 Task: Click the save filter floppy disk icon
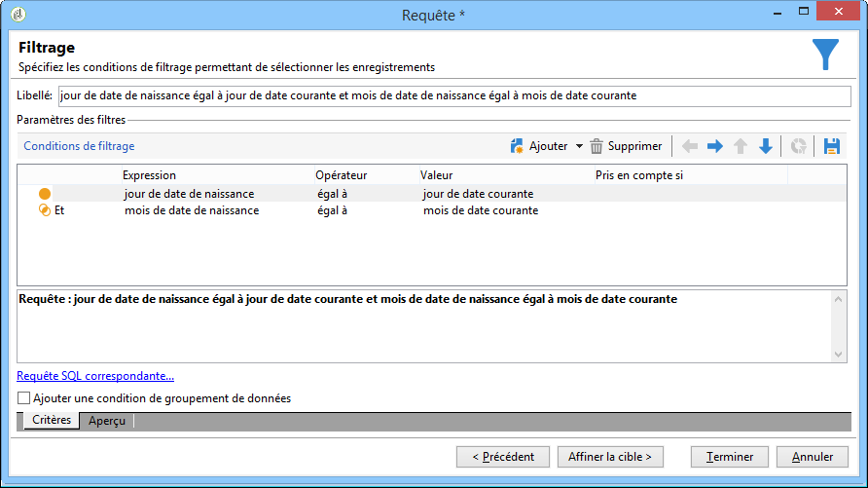(831, 146)
